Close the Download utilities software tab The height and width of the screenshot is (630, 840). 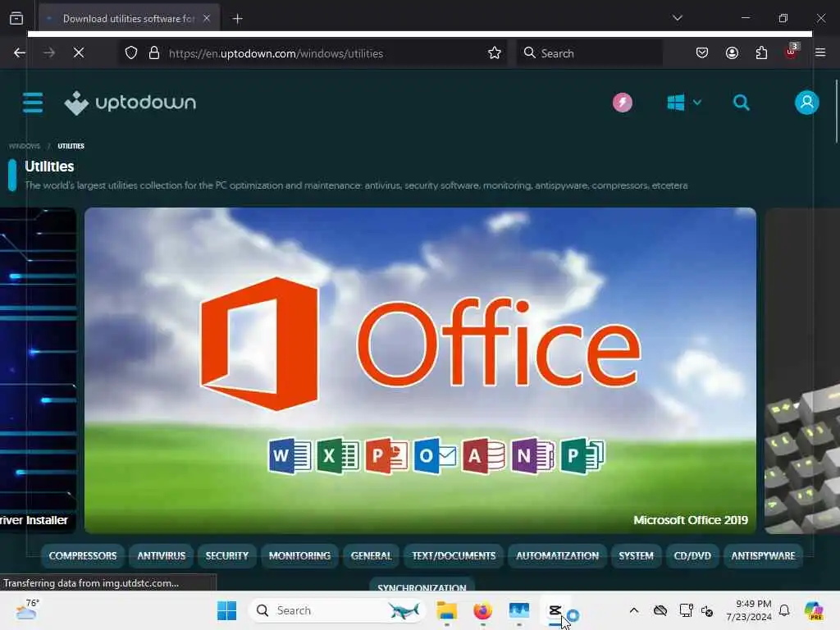click(x=206, y=18)
